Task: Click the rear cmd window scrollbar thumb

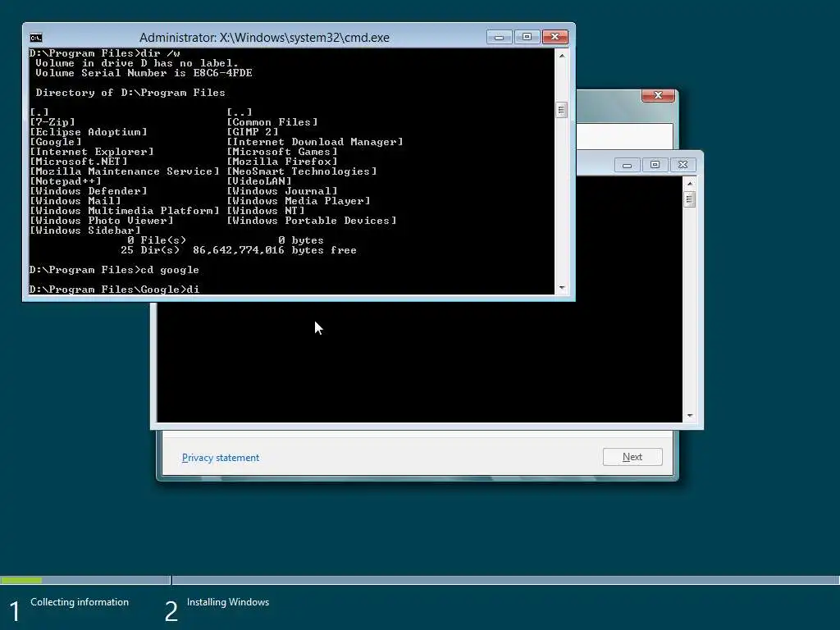Action: (x=689, y=200)
